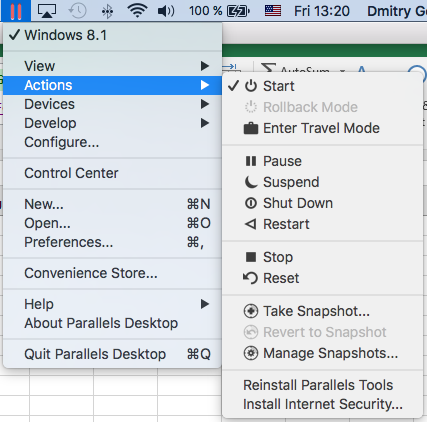Click the pause bars icon beside Pause

(x=251, y=161)
